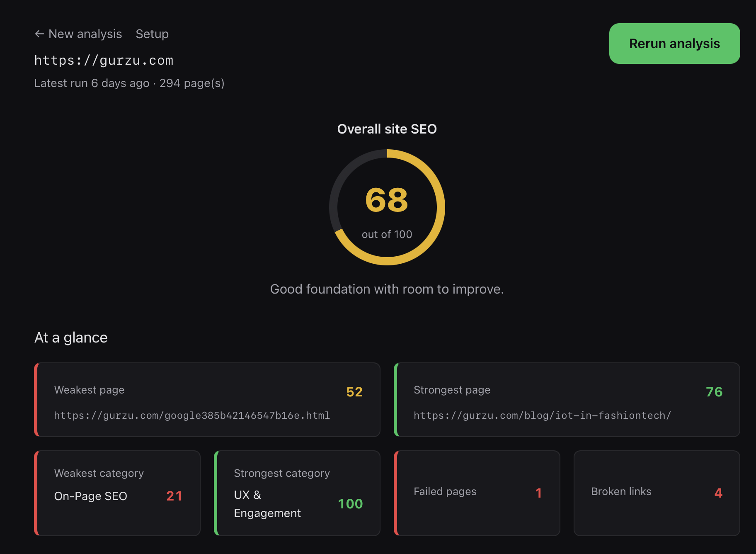756x554 pixels.
Task: View the Broken links card
Action: pos(657,493)
